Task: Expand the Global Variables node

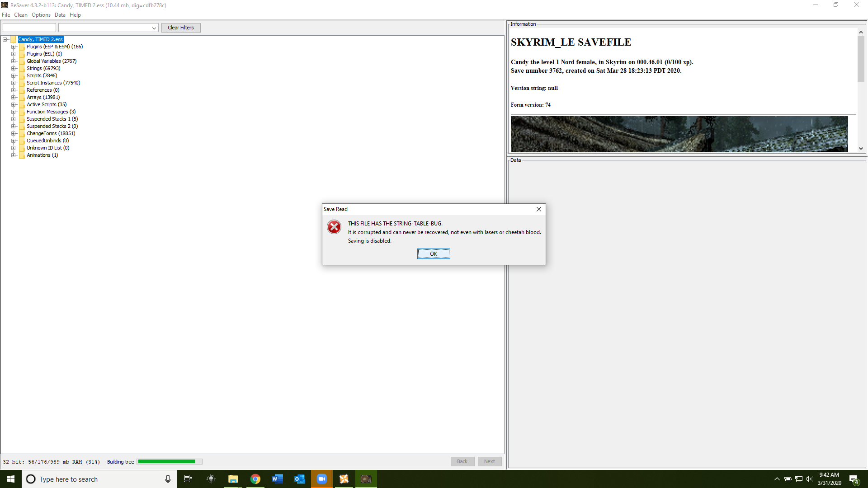Action: point(14,61)
